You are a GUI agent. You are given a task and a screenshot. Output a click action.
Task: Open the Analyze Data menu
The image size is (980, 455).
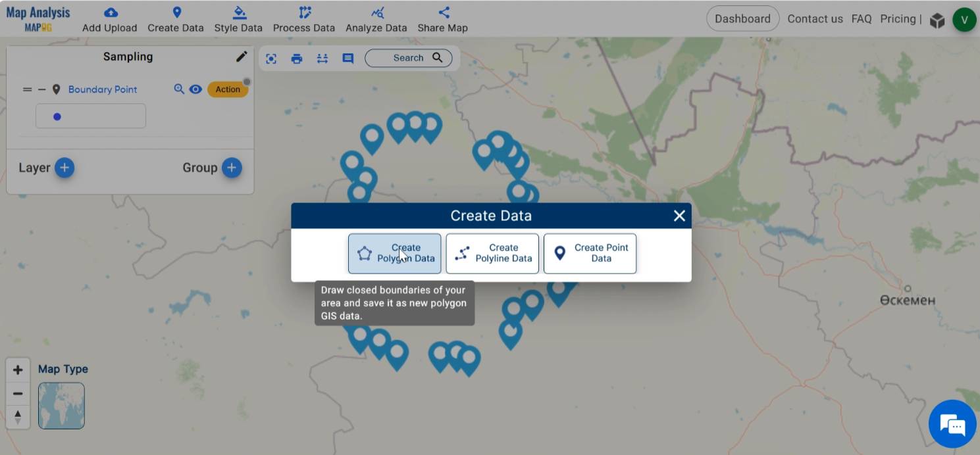pyautogui.click(x=376, y=20)
